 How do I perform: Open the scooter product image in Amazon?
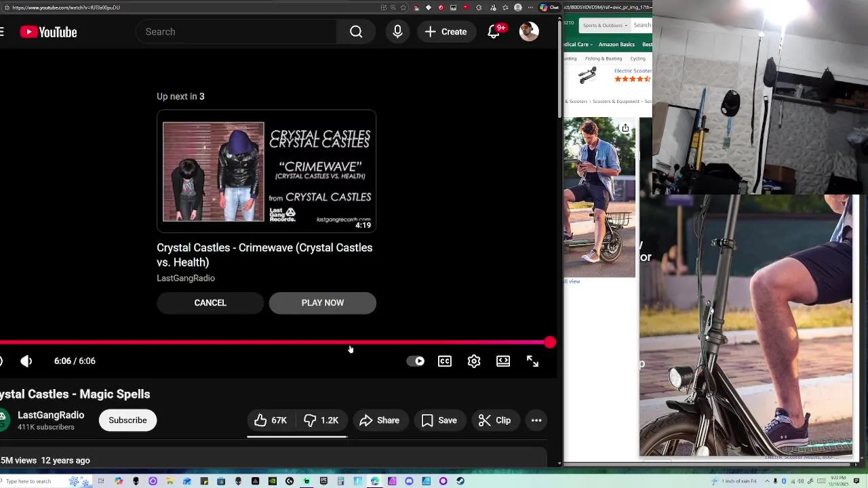tap(599, 197)
